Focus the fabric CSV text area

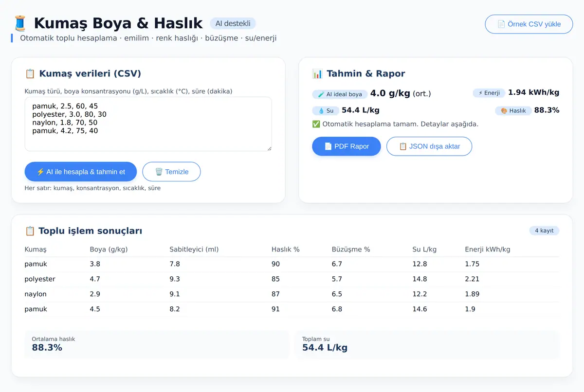pos(148,124)
